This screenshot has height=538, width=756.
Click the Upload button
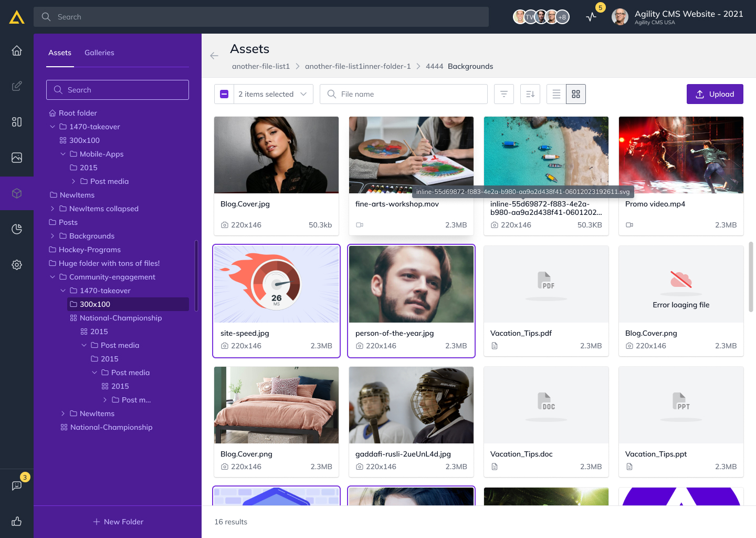pos(715,94)
